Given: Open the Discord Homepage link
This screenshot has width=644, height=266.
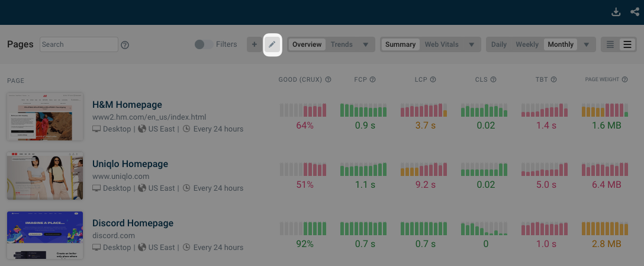Looking at the screenshot, I should 133,223.
